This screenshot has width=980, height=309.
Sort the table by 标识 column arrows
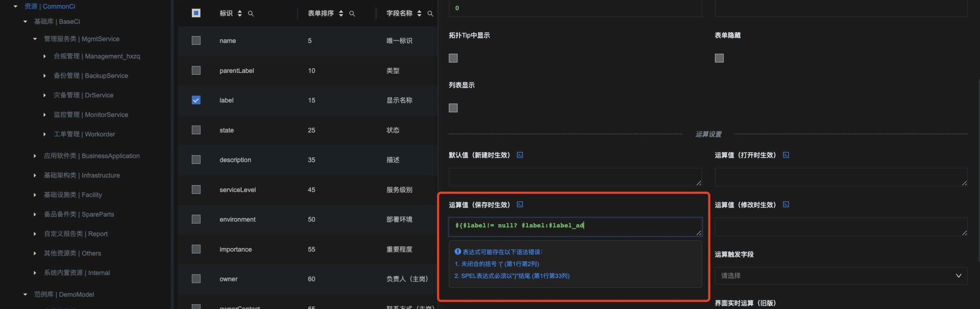click(x=240, y=13)
